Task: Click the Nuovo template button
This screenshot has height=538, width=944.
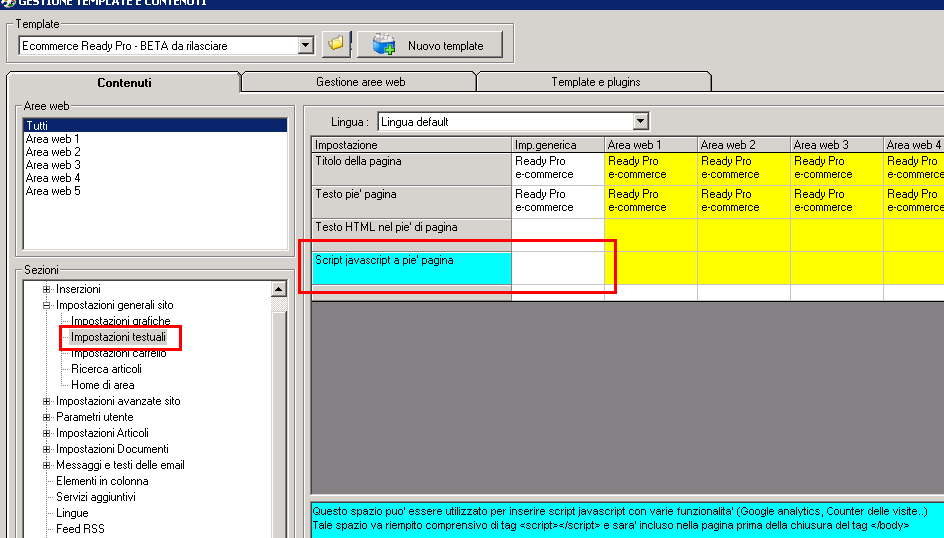Action: tap(430, 45)
